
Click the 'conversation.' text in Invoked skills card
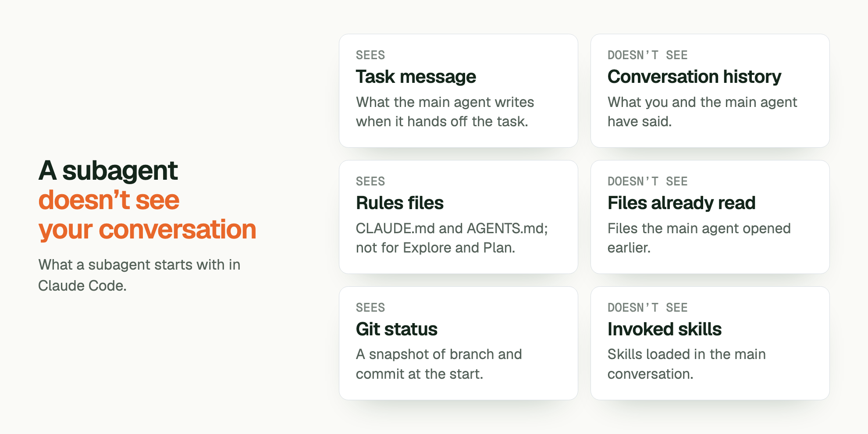[x=651, y=374]
